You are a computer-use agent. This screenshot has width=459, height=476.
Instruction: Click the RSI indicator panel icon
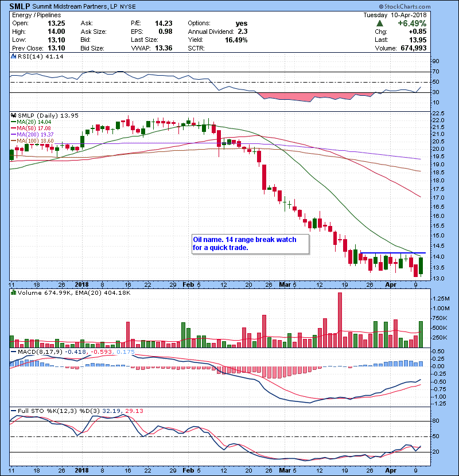pyautogui.click(x=13, y=56)
